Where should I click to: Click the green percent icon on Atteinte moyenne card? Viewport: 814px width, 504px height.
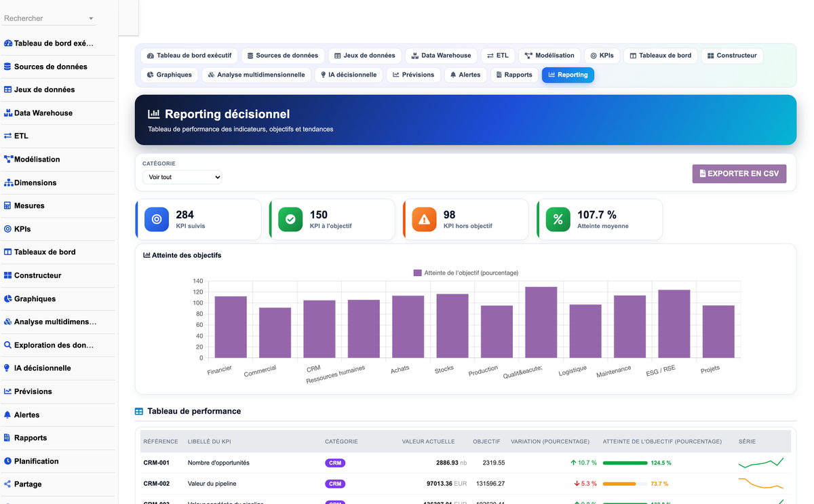click(558, 219)
